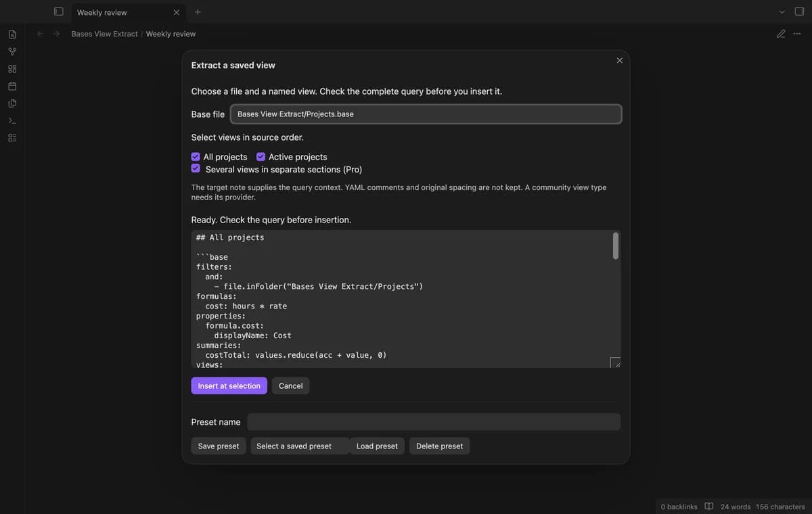Click the reading-view book icon in status bar
The image size is (812, 514).
(x=709, y=507)
